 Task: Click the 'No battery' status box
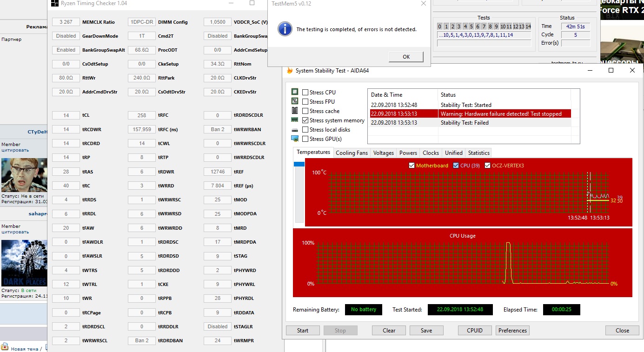(364, 309)
